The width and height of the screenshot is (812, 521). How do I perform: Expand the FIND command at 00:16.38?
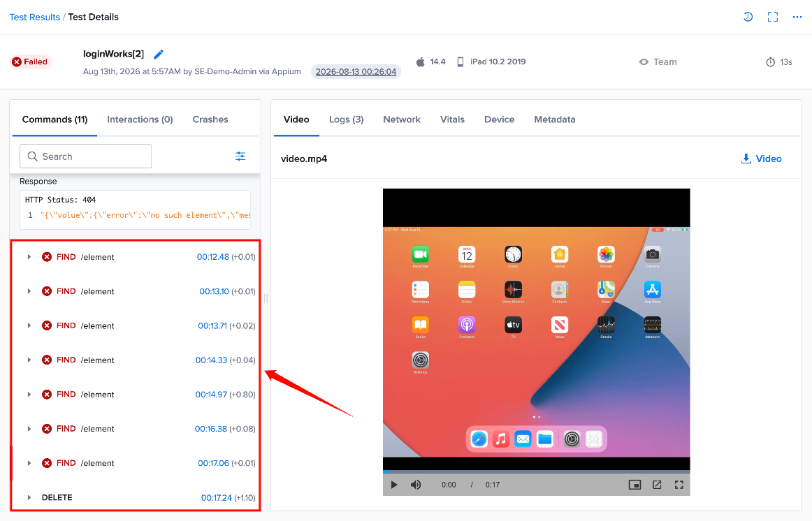pyautogui.click(x=29, y=428)
